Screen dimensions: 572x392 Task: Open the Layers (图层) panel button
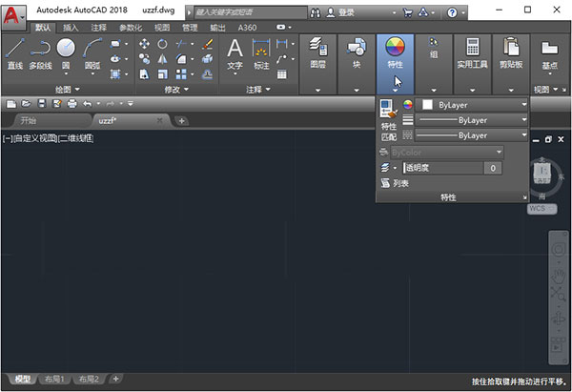pos(318,52)
